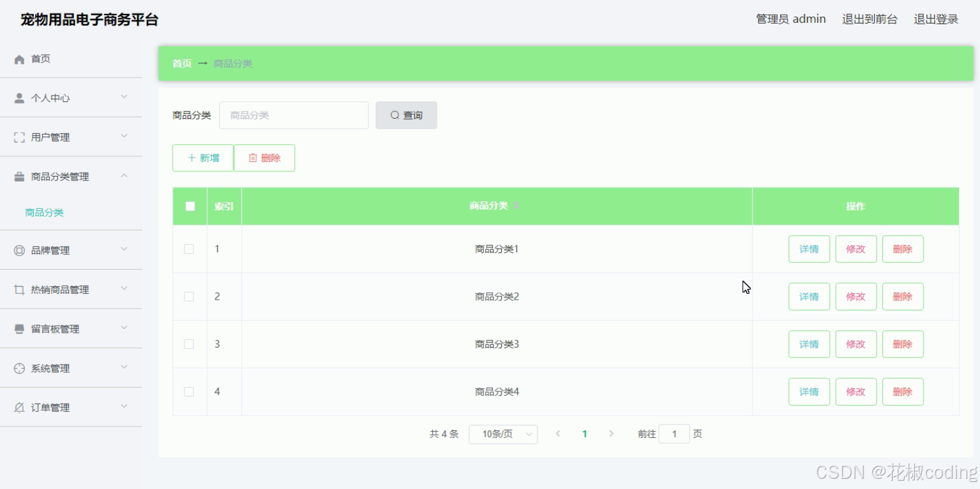This screenshot has width=980, height=489.
Task: Check the box for row 商品分类2
Action: (189, 296)
